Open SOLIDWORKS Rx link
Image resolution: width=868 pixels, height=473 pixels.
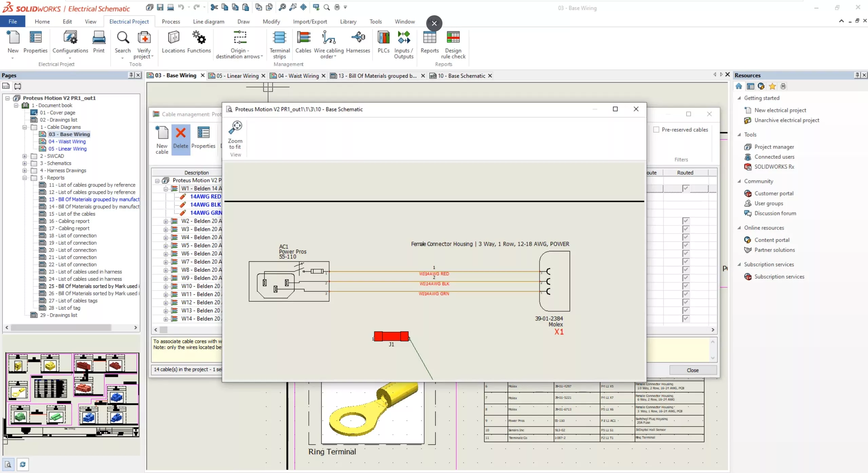click(x=774, y=167)
